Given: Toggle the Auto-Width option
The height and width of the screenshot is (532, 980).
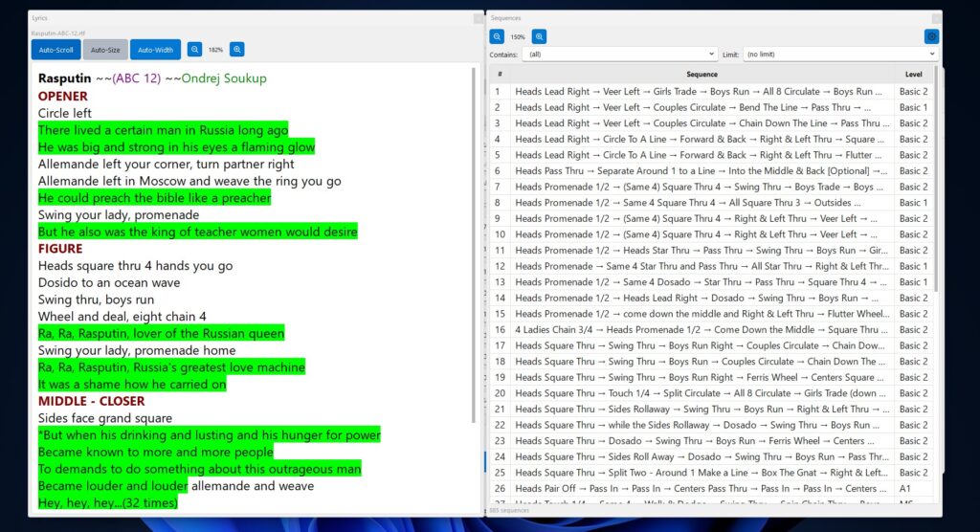Looking at the screenshot, I should (x=156, y=50).
